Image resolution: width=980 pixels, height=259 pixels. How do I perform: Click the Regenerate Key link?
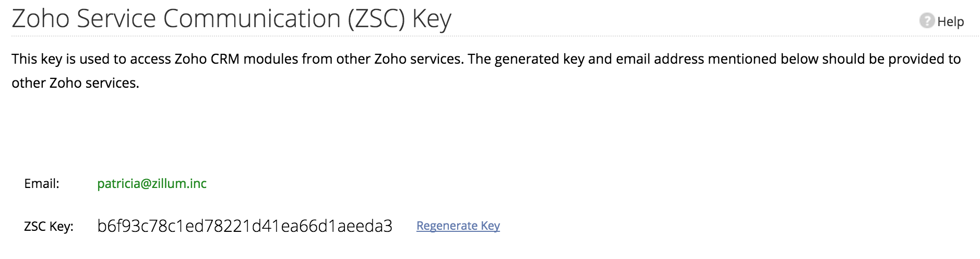[x=458, y=226]
